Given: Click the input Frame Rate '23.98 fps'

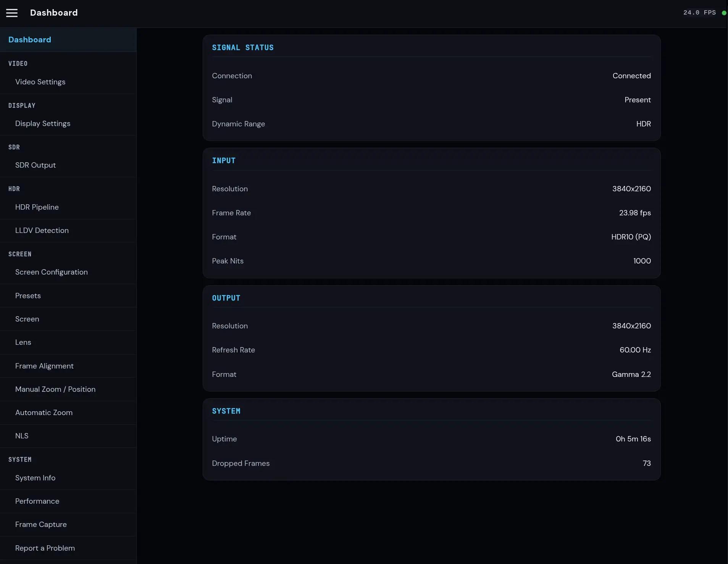Looking at the screenshot, I should [635, 213].
